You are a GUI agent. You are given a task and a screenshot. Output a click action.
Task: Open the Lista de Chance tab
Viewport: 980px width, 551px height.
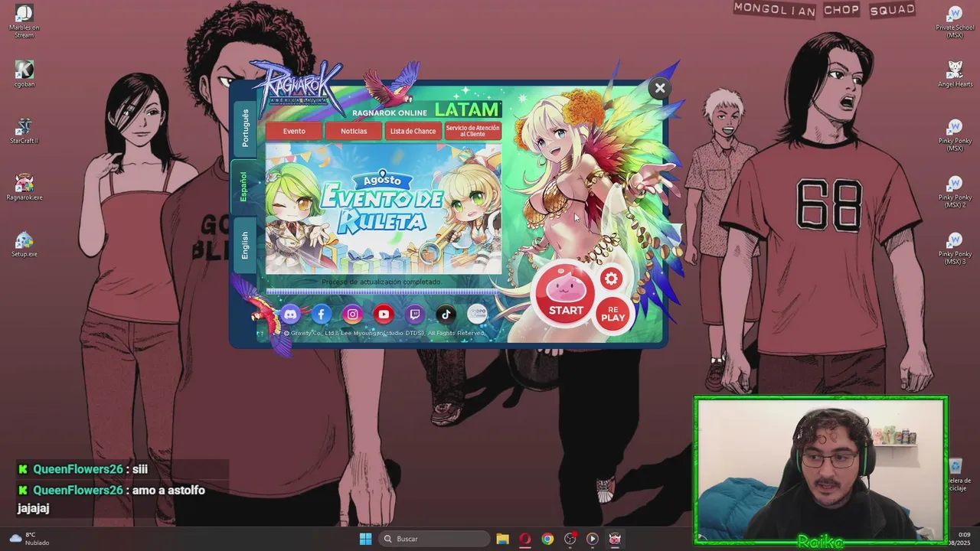(413, 131)
